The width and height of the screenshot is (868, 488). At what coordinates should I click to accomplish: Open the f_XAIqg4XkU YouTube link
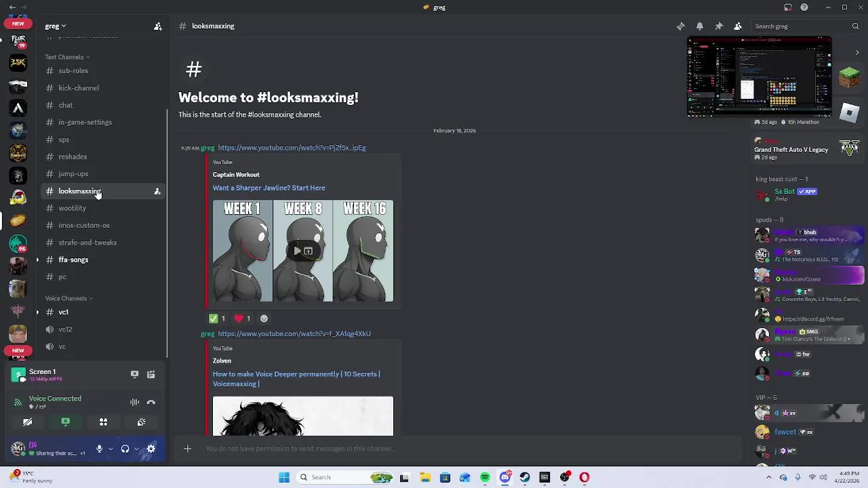point(294,334)
